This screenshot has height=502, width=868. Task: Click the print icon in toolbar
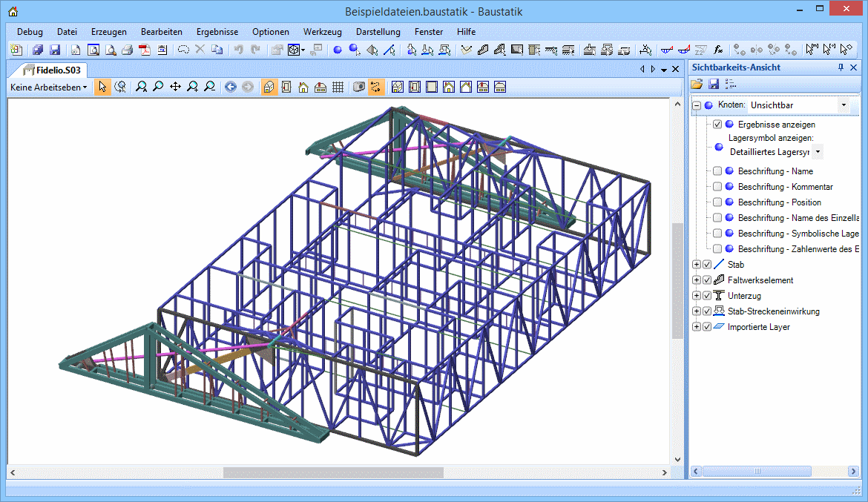point(127,50)
